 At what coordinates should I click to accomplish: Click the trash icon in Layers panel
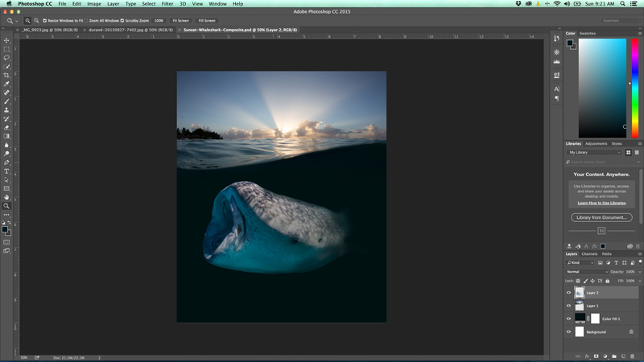click(633, 356)
